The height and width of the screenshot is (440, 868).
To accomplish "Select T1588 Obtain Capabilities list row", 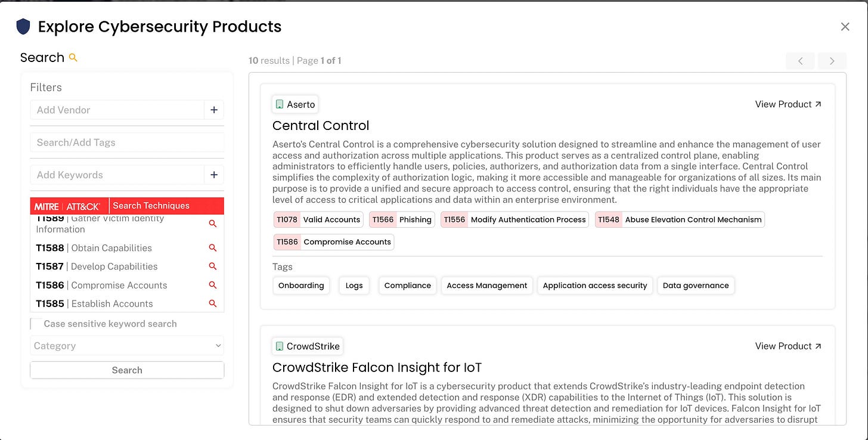I will pos(127,248).
